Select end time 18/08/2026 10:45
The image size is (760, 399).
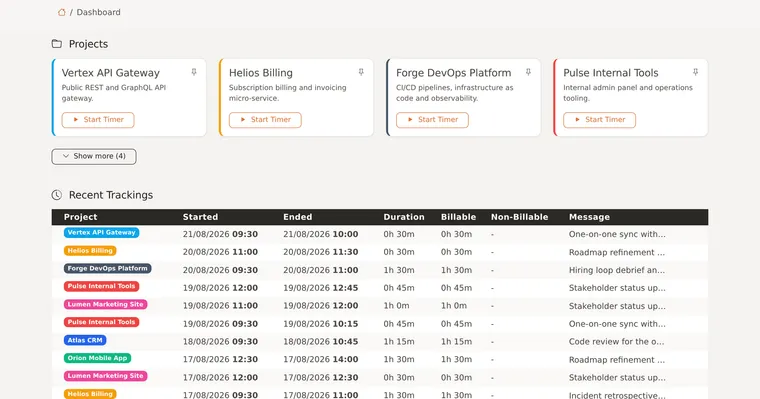click(x=320, y=342)
